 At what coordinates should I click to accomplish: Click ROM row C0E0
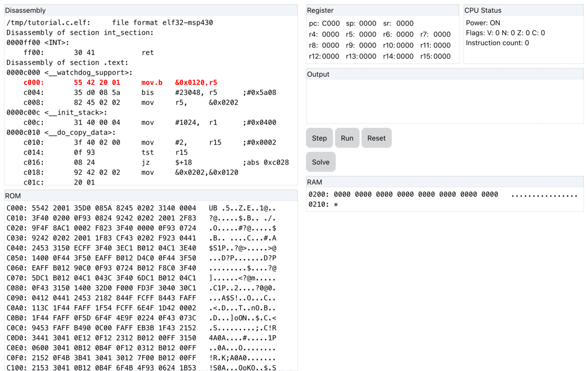(142, 348)
